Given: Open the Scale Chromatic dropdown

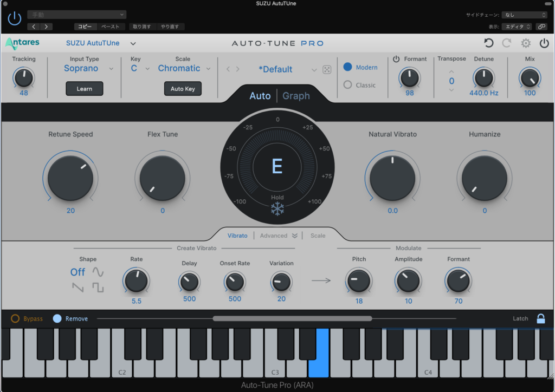Looking at the screenshot, I should 185,69.
